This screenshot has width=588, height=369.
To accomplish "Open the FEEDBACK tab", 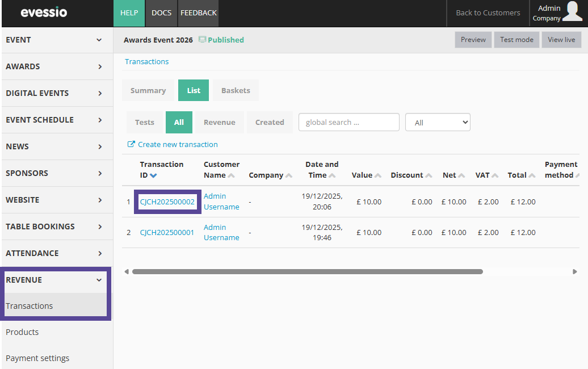I will click(x=199, y=13).
